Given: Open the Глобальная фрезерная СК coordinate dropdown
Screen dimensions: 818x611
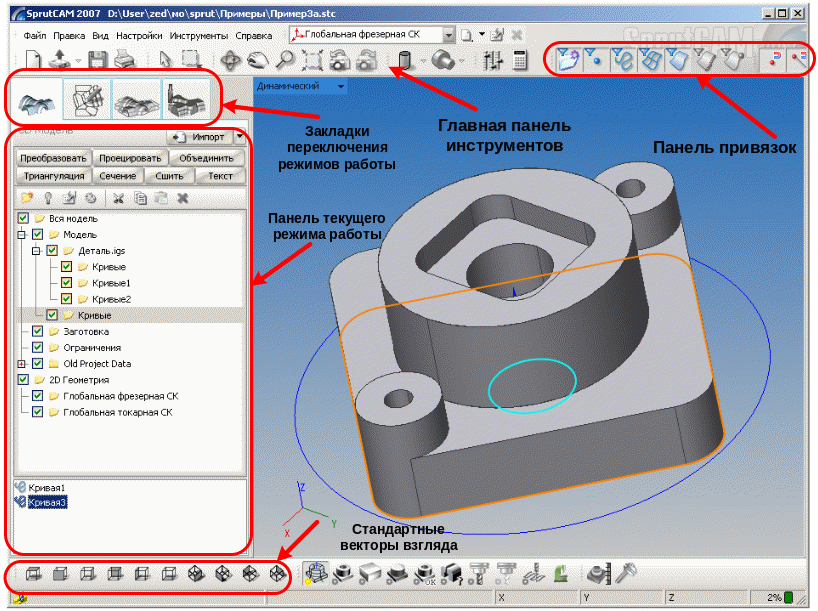Looking at the screenshot, I should [449, 34].
